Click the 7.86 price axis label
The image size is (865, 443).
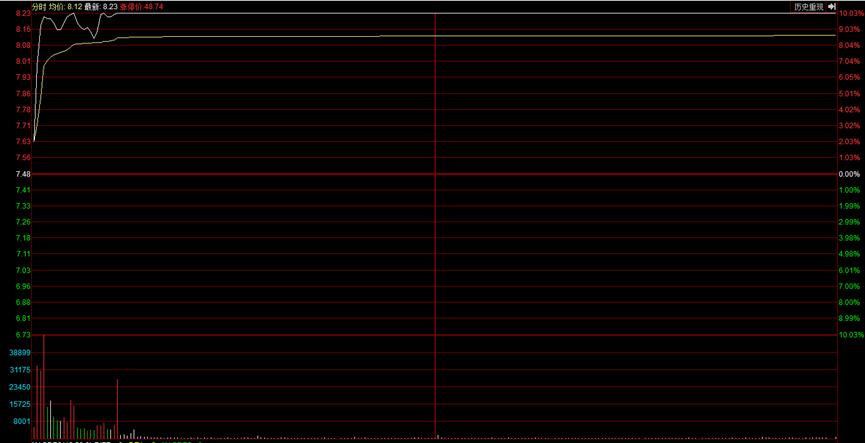(x=23, y=94)
